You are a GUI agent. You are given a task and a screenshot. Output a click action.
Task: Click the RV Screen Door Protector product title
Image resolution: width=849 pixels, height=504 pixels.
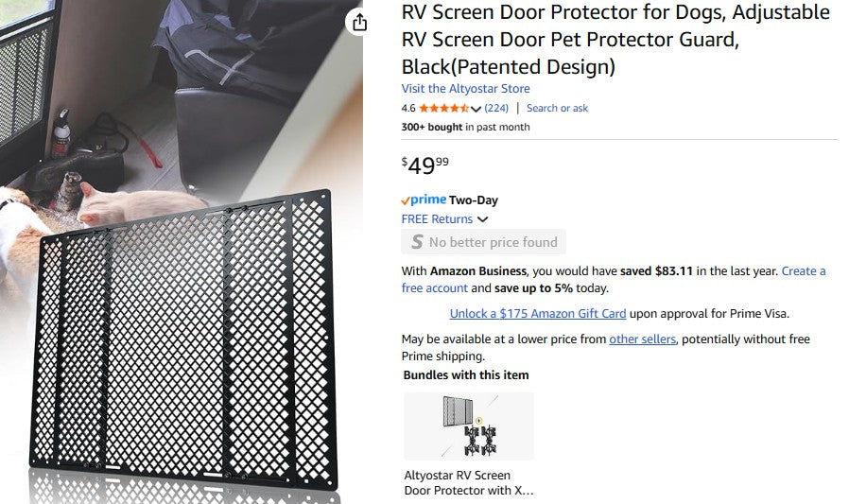click(615, 40)
